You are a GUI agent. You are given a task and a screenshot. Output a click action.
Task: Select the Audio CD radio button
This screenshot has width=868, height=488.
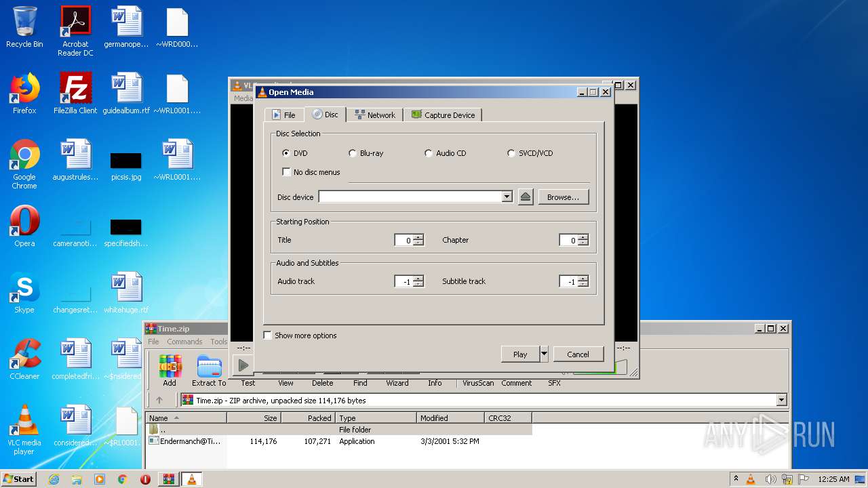(428, 153)
